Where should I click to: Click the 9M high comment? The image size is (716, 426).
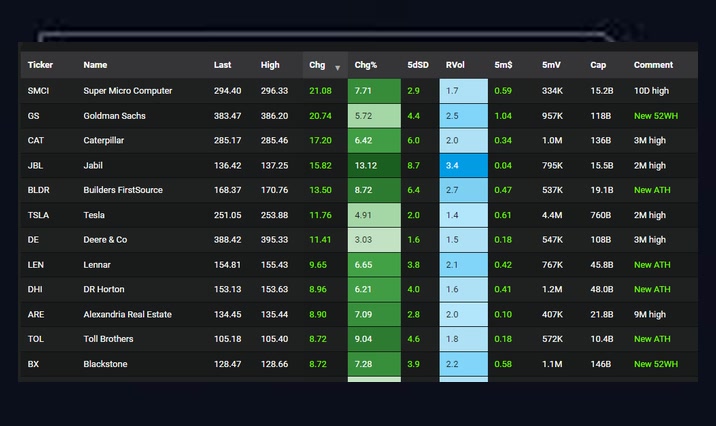pyautogui.click(x=650, y=315)
